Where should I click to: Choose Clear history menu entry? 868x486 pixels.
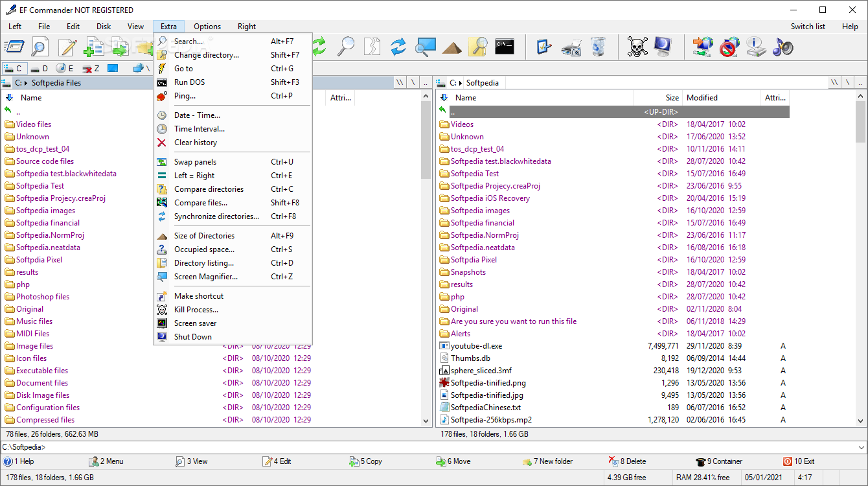[x=233, y=143]
